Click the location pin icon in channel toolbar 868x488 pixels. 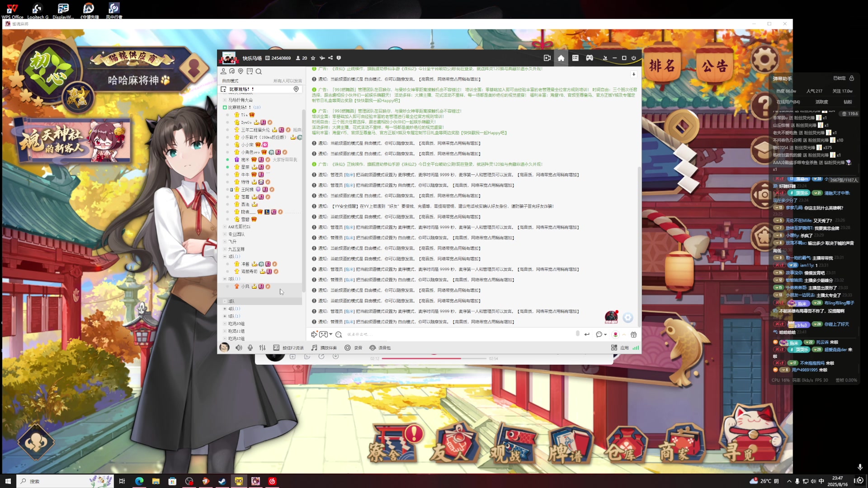pos(241,71)
